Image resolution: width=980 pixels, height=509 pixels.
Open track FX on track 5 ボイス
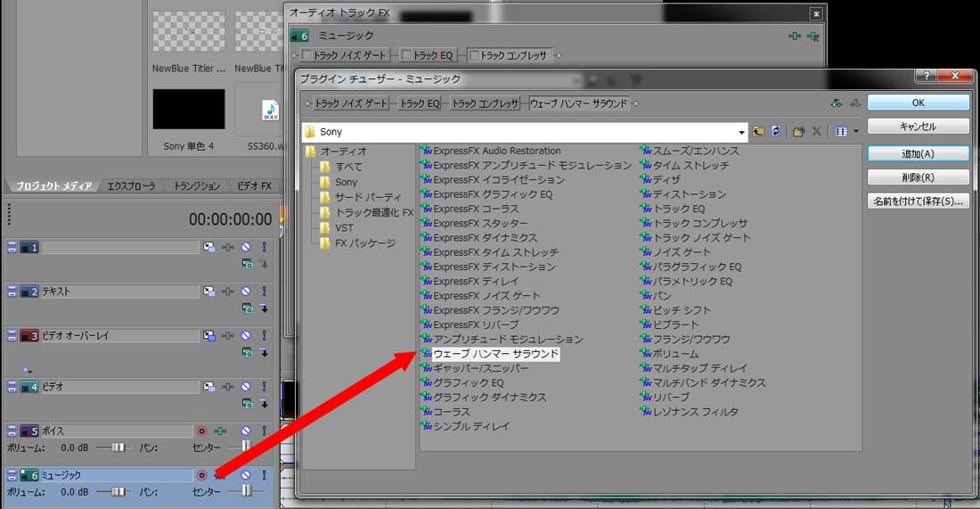220,431
